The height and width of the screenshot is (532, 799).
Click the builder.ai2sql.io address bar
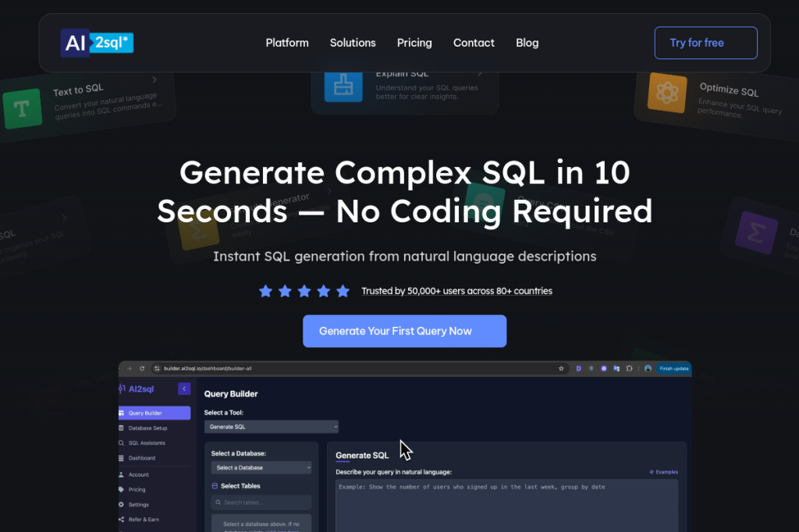point(359,368)
